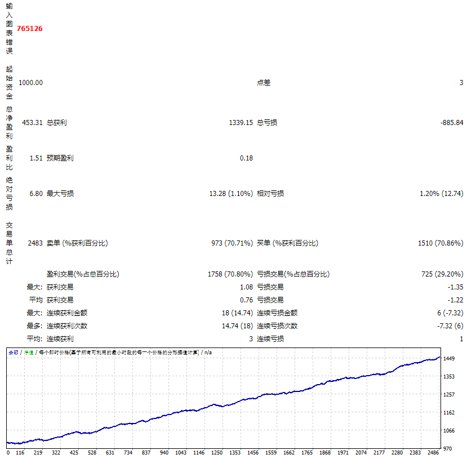Viewport: 476px width, 459px height.
Task: Click the 卖单 (%获利百分比) label
Action: 77,243
